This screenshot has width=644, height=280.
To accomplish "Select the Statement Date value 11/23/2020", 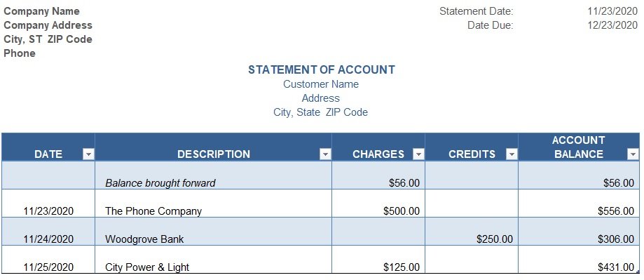I will pyautogui.click(x=612, y=11).
